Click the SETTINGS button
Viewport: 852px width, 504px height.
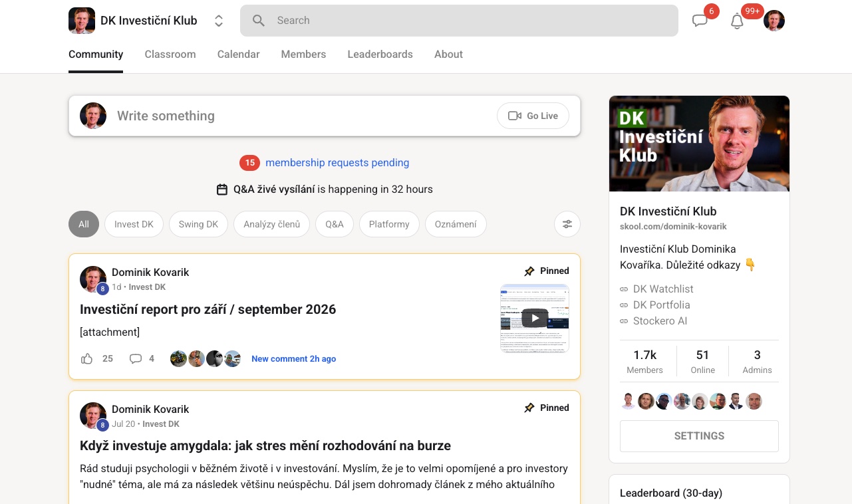point(699,436)
